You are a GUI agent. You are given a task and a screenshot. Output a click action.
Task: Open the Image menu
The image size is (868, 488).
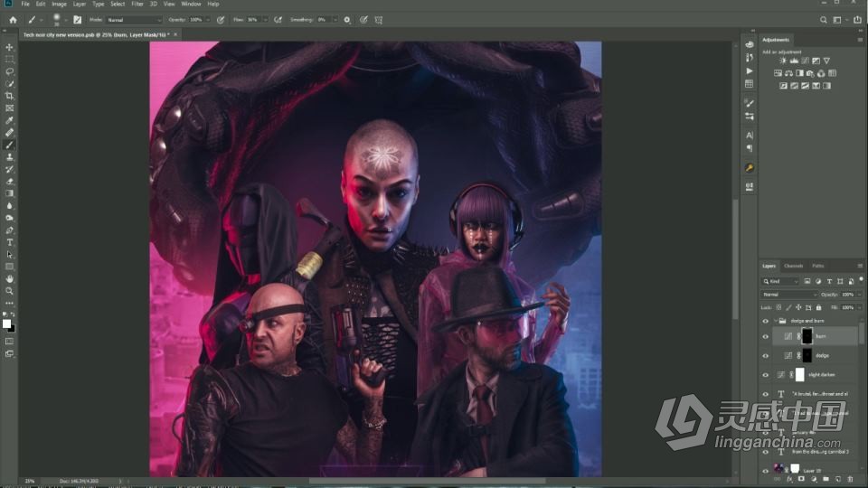pyautogui.click(x=60, y=4)
